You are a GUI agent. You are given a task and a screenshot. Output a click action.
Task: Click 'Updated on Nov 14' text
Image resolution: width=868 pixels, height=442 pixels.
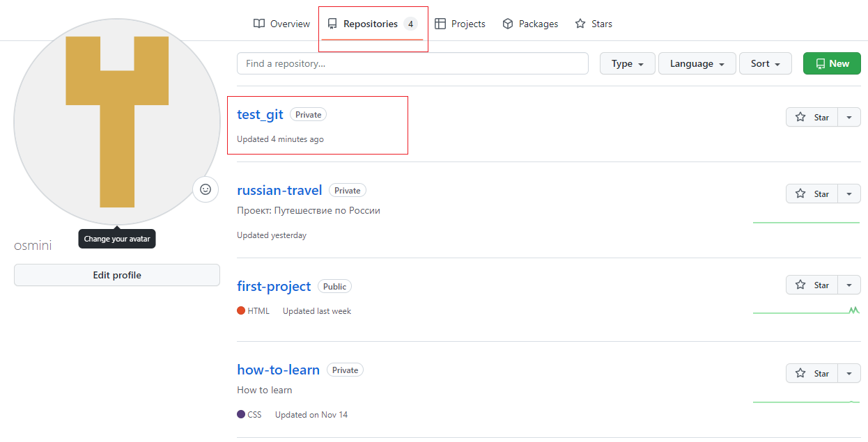click(x=311, y=415)
